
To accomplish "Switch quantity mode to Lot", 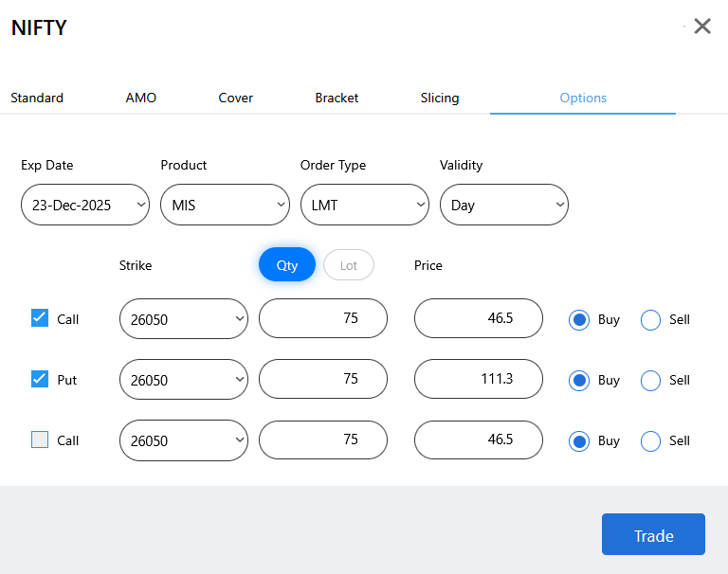I will (x=349, y=265).
